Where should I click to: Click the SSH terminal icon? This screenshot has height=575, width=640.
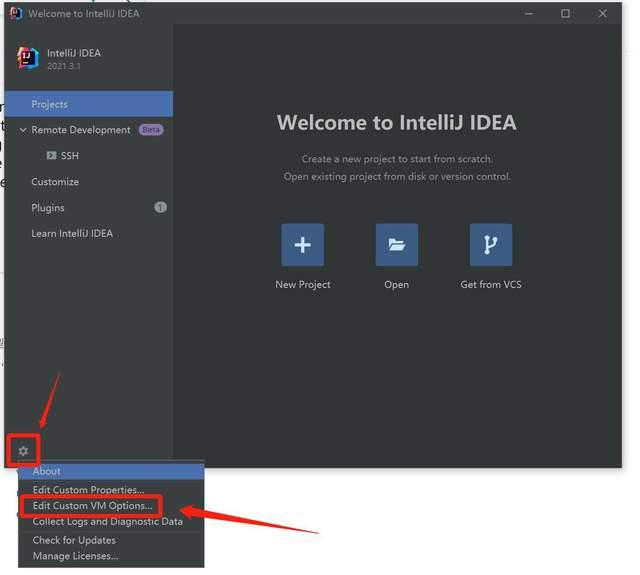click(51, 155)
